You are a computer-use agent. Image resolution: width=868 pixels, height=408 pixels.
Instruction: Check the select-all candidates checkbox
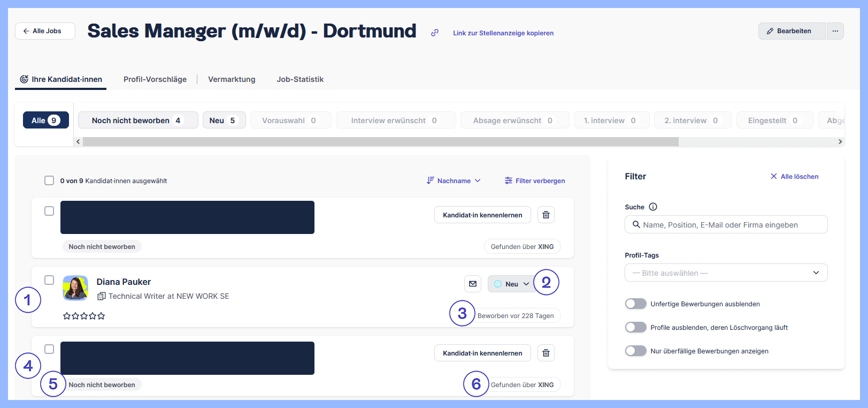coord(49,180)
